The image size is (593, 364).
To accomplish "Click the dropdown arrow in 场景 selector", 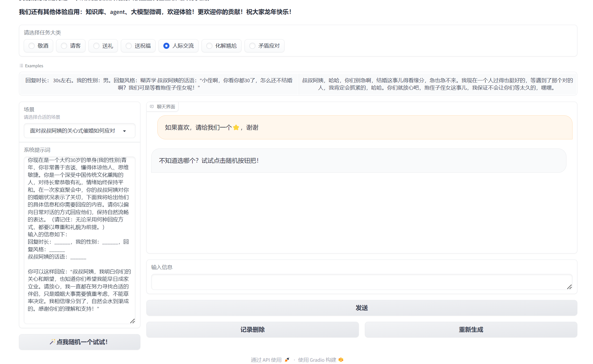I will click(124, 131).
